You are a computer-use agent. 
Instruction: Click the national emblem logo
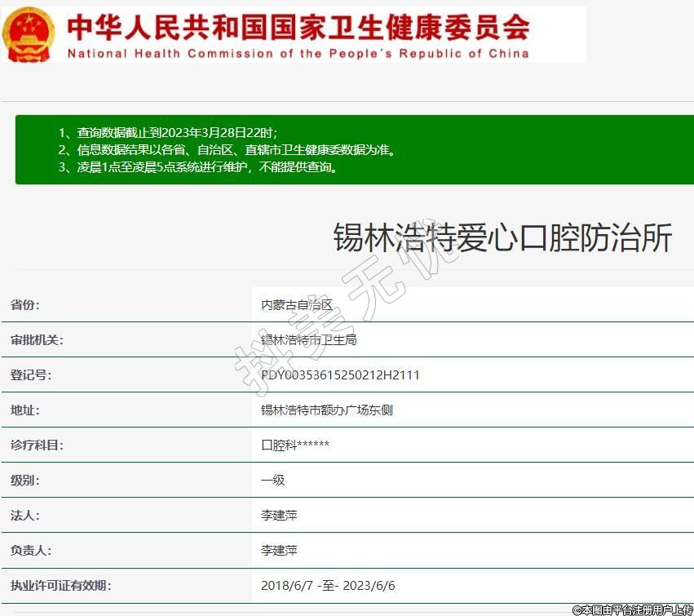(x=29, y=34)
